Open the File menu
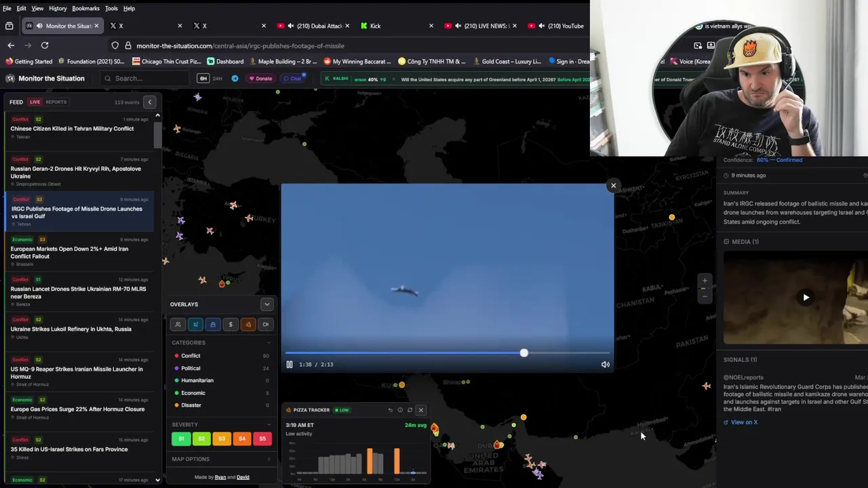Screen dimensions: 868x488 pyautogui.click(x=7, y=8)
